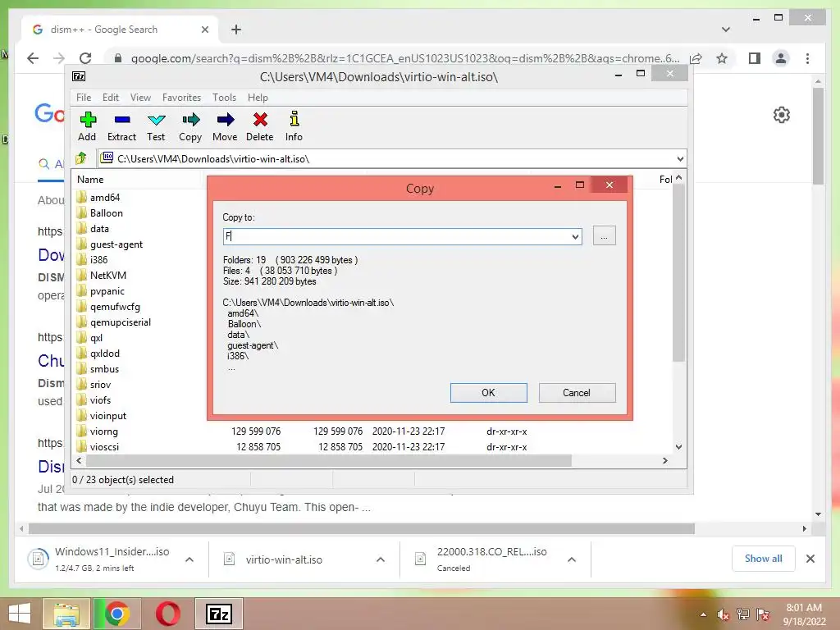Select the Move toolbar icon
The image size is (840, 630).
[225, 126]
